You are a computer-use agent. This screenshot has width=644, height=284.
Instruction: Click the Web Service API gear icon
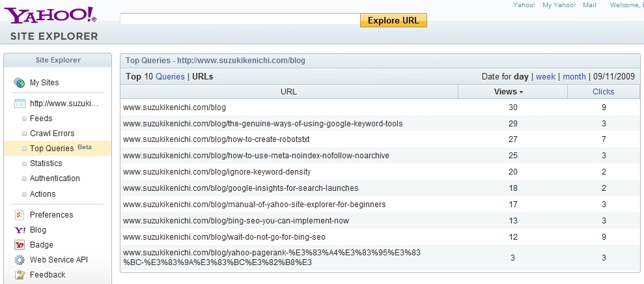pos(20,260)
